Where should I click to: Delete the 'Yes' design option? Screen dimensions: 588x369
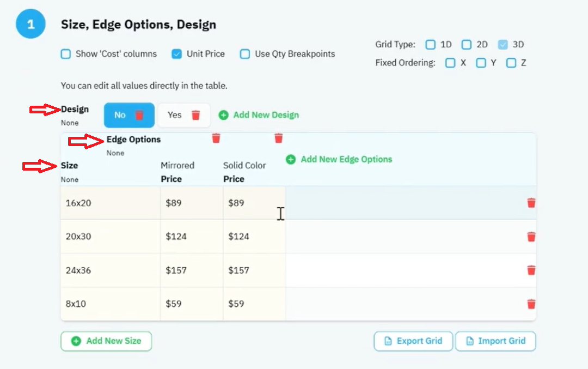(x=196, y=115)
